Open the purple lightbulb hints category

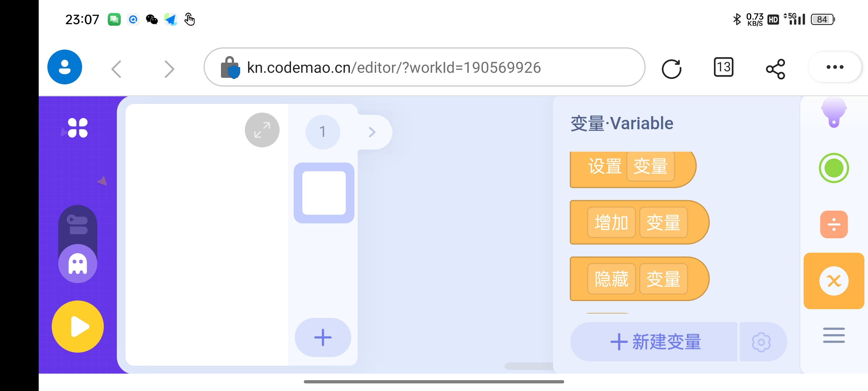pyautogui.click(x=834, y=113)
